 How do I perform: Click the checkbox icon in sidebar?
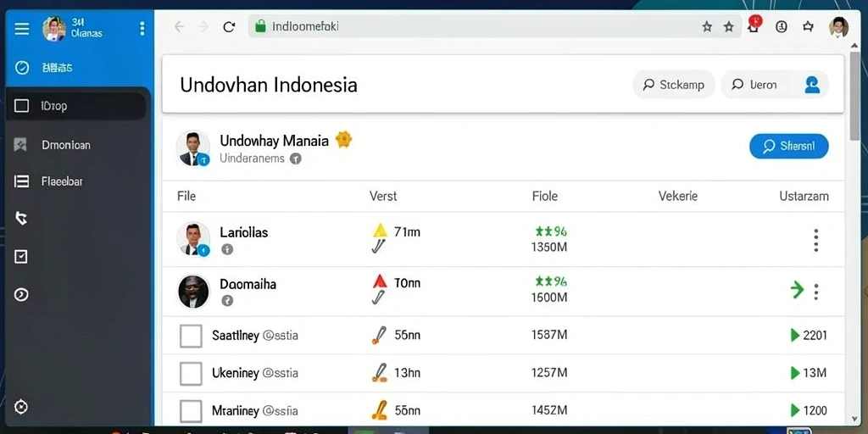click(21, 256)
